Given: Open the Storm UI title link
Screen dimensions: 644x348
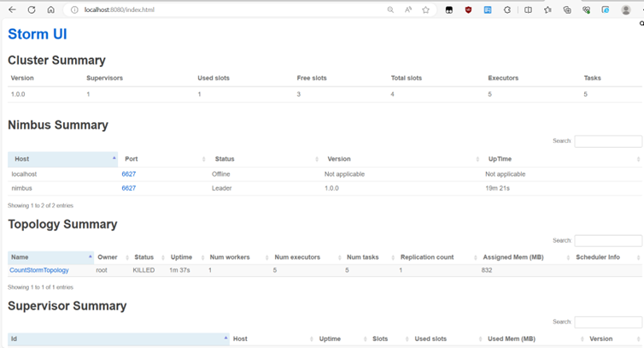Looking at the screenshot, I should tap(38, 34).
